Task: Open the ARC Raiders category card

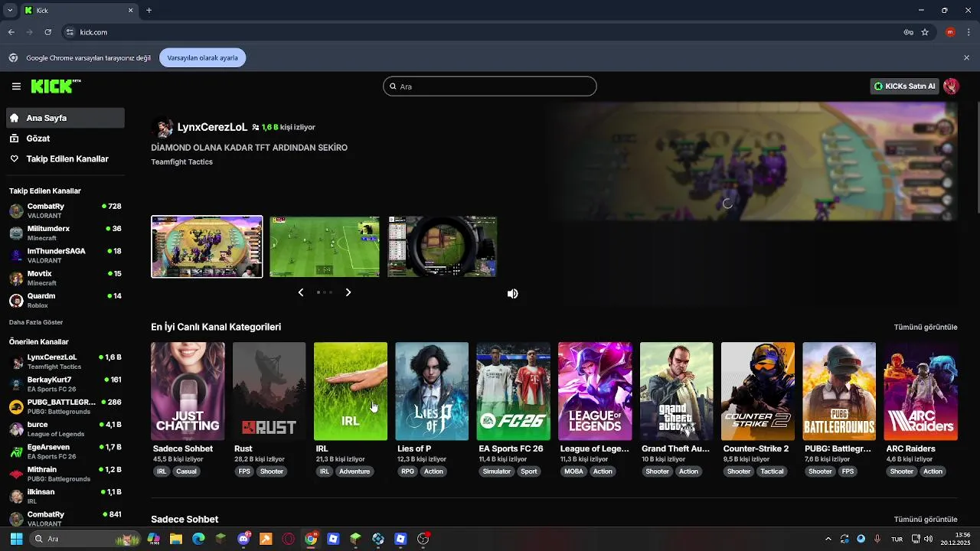Action: pos(921,391)
